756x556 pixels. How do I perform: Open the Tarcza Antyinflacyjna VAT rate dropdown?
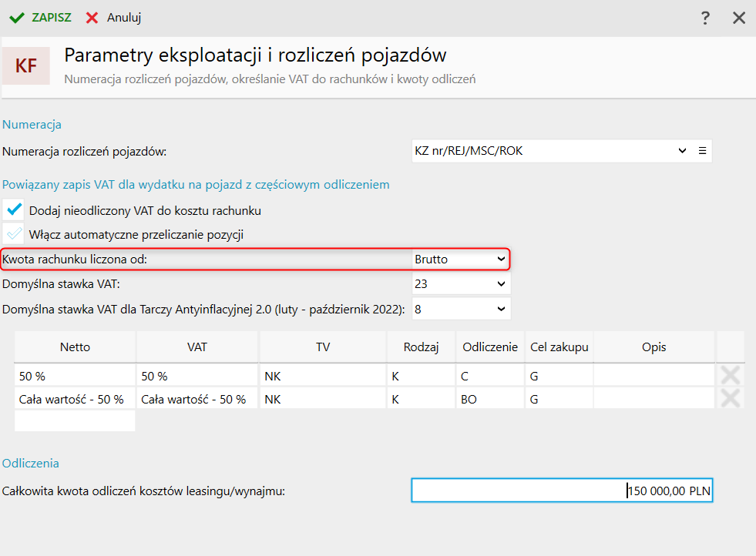tap(501, 309)
